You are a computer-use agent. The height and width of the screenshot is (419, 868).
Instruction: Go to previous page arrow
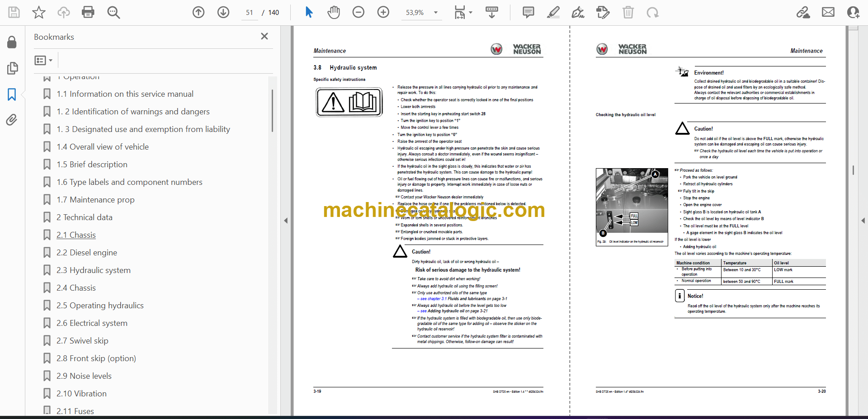click(x=198, y=12)
